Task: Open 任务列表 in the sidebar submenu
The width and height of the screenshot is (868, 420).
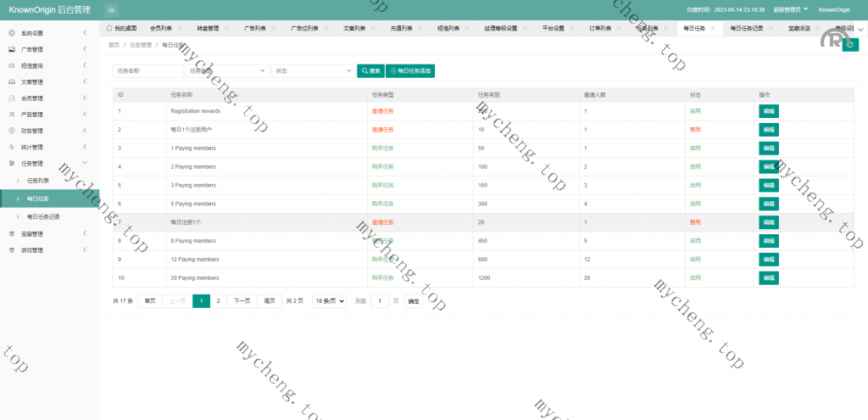Action: tap(38, 181)
